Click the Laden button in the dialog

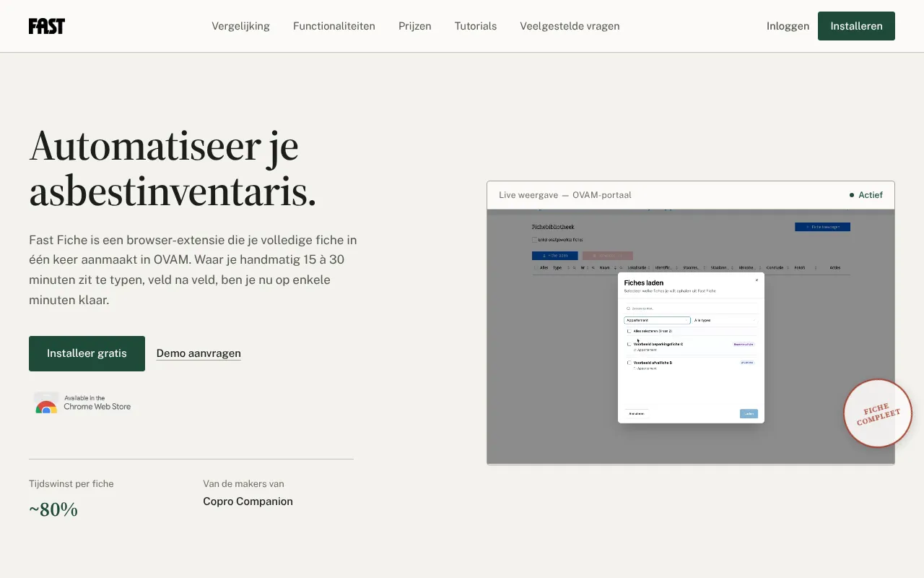coord(749,414)
